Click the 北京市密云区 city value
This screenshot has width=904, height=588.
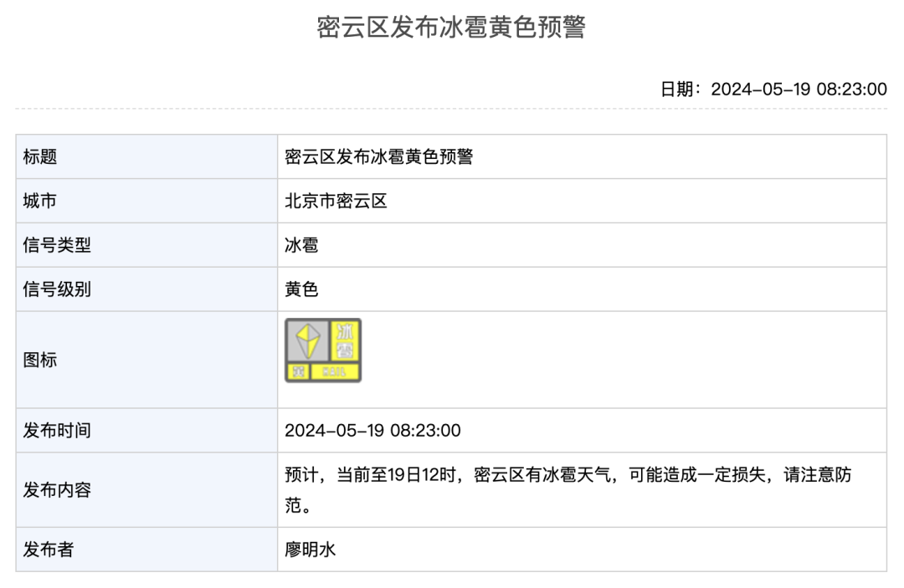click(x=336, y=201)
